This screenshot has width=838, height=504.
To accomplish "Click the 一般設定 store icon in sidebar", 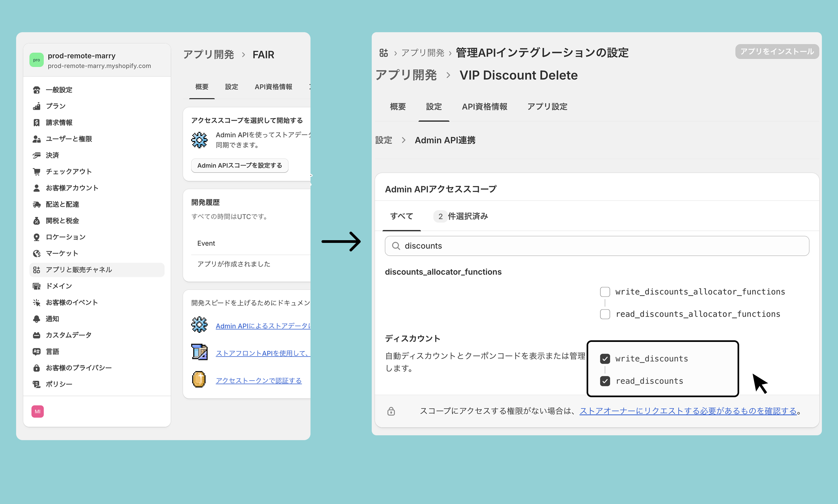I will tap(36, 90).
